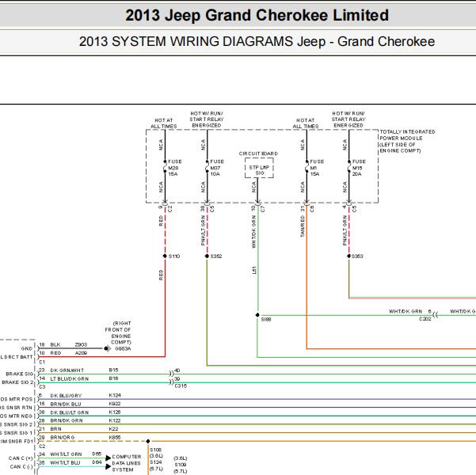This screenshot has width=476, height=475.
Task: Click the S188 splice junction
Action: [257, 313]
